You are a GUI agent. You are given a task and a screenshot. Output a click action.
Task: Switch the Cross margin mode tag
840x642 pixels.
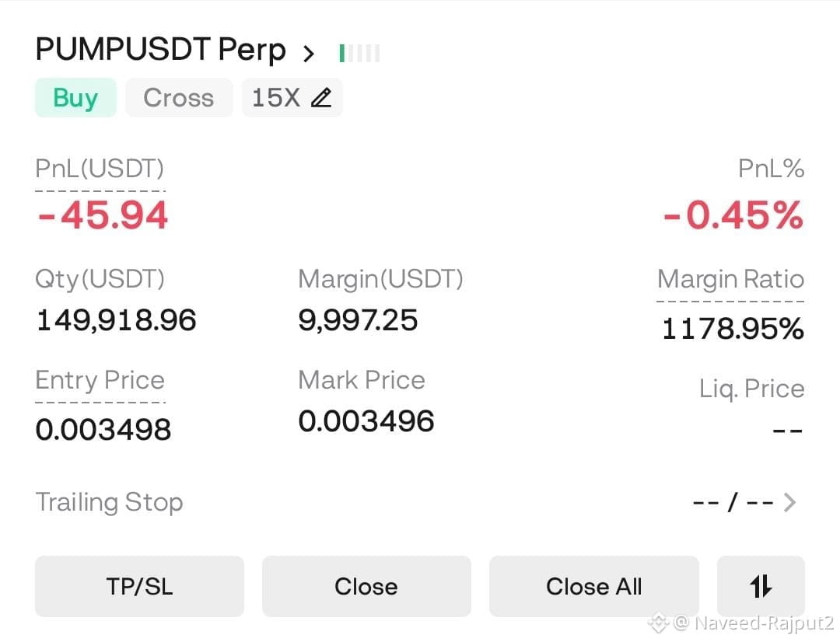179,97
